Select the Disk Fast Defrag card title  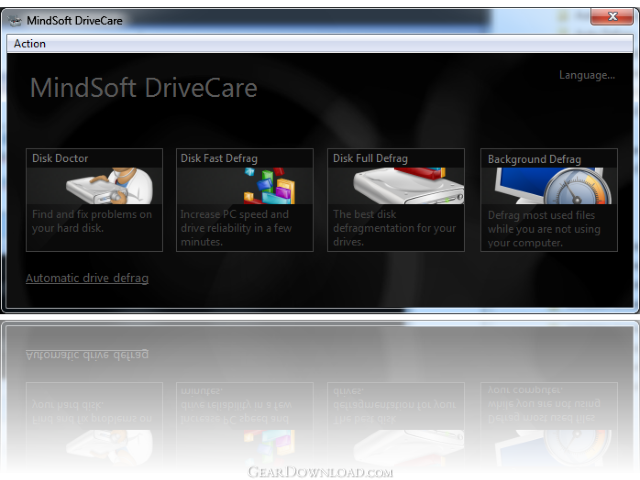point(219,158)
